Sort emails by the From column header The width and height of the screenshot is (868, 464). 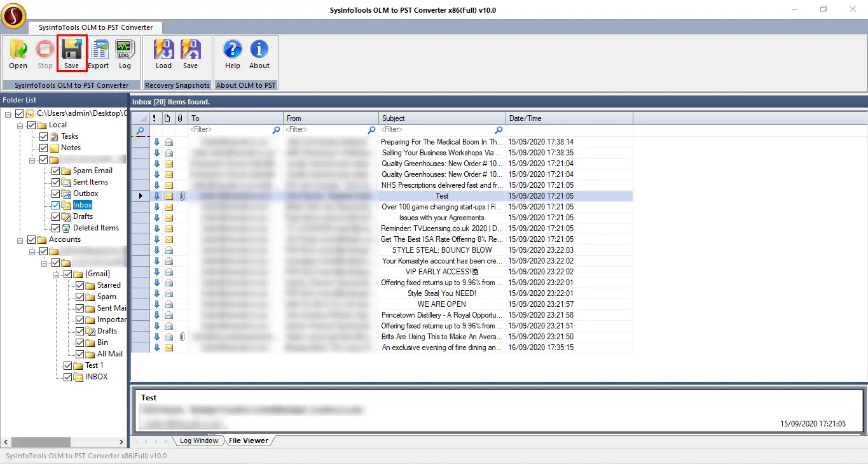click(x=331, y=118)
